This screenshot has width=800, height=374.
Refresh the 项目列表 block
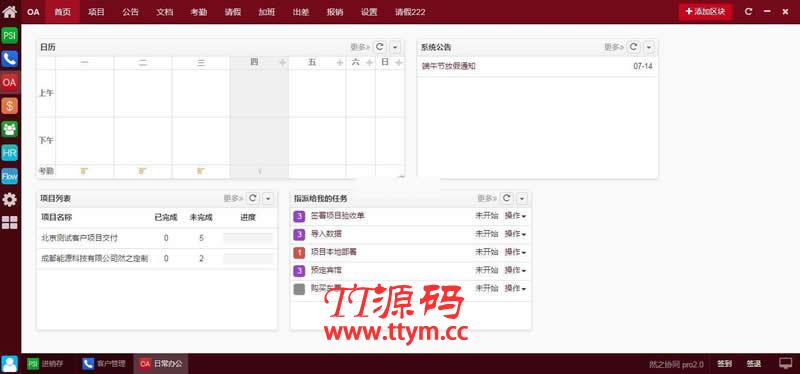pos(253,198)
